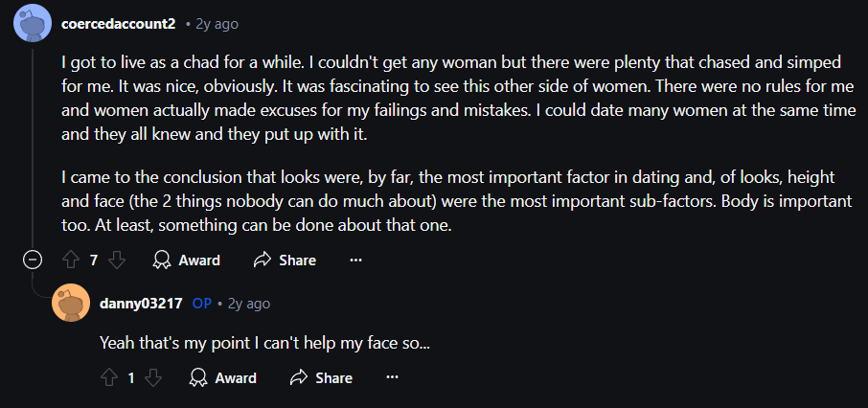Screen dimensions: 868x408
Task: Downvote danny03217's reply
Action: pyautogui.click(x=153, y=377)
